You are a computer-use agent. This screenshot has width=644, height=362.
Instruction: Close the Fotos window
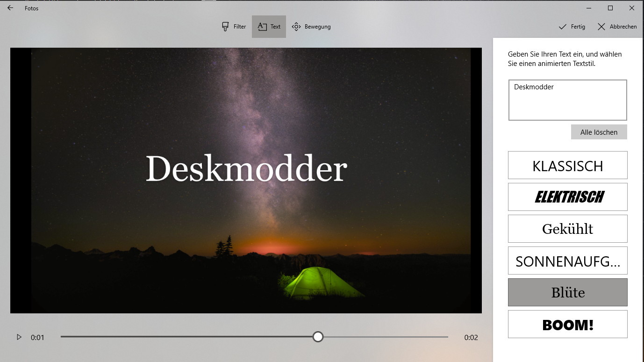[x=632, y=8]
